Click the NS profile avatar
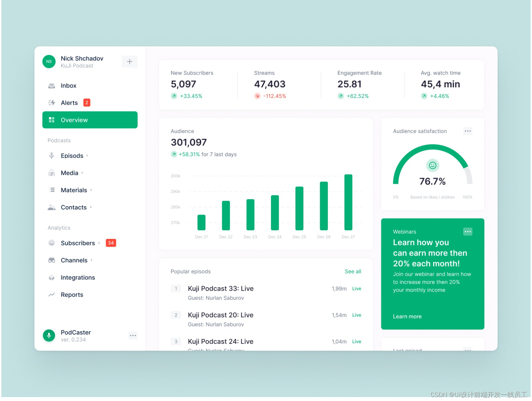The height and width of the screenshot is (401, 532). click(x=49, y=61)
